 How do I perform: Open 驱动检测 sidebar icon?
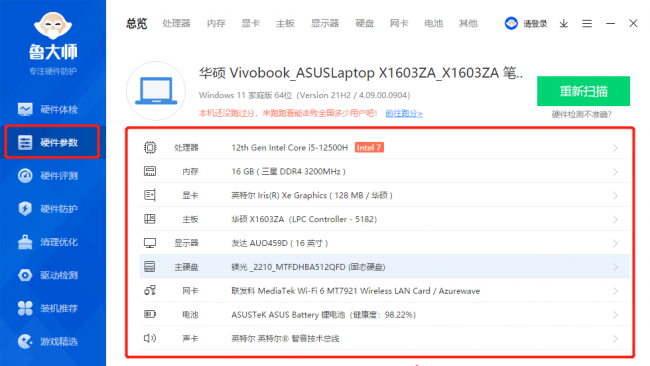pyautogui.click(x=25, y=275)
